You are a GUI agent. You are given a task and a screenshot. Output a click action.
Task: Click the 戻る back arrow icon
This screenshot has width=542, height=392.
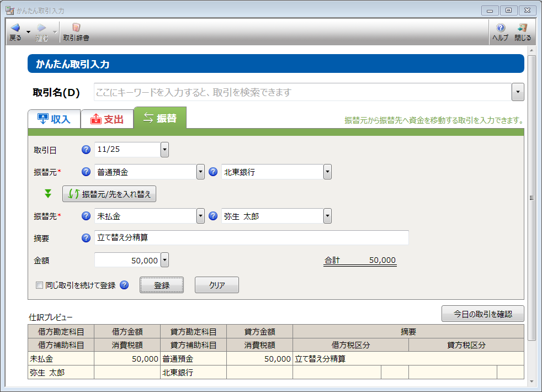click(x=15, y=28)
